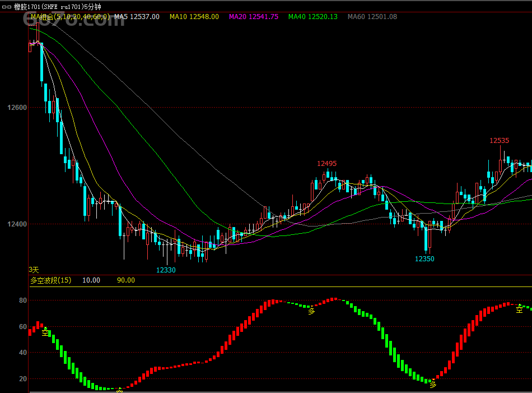Screen dimensions: 532x393
Task: Select the MA40 12520.13 label
Action: pyautogui.click(x=313, y=17)
